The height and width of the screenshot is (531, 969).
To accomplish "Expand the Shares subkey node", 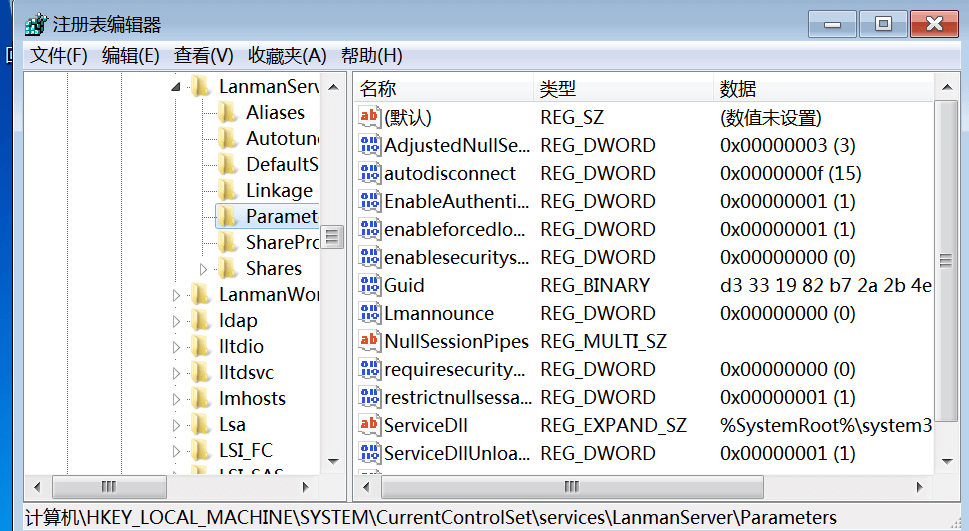I will pos(204,269).
